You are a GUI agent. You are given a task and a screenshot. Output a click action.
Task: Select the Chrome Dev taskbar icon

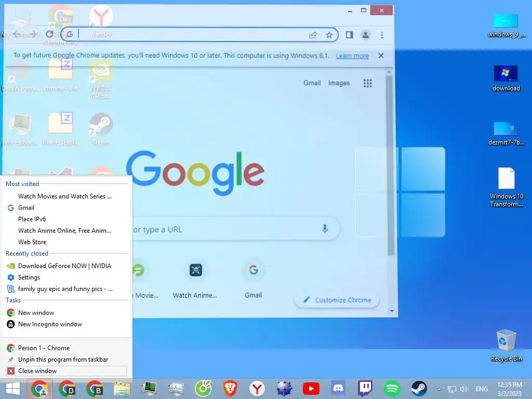point(67,389)
